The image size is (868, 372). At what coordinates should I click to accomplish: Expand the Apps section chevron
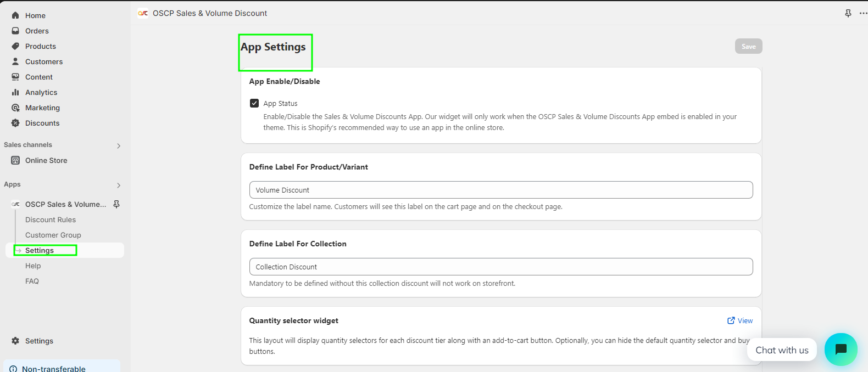point(119,185)
